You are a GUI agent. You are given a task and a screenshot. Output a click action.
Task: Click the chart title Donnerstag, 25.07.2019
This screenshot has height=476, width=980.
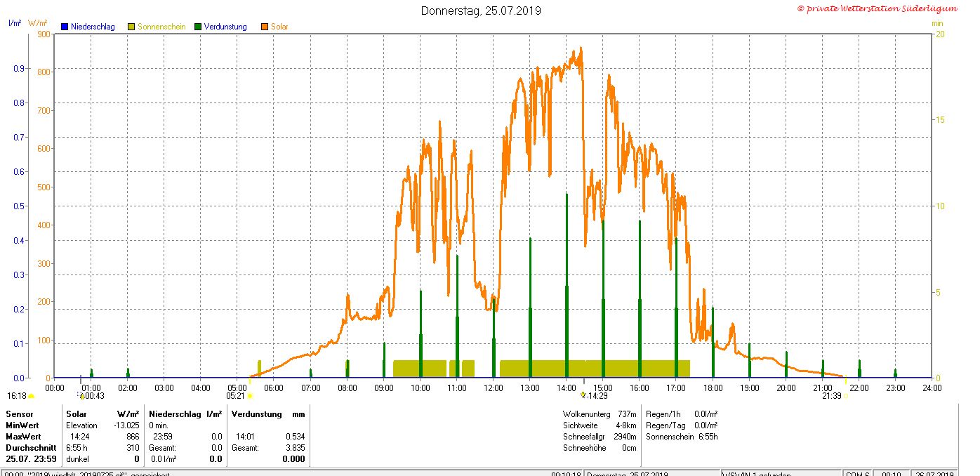[x=481, y=11]
